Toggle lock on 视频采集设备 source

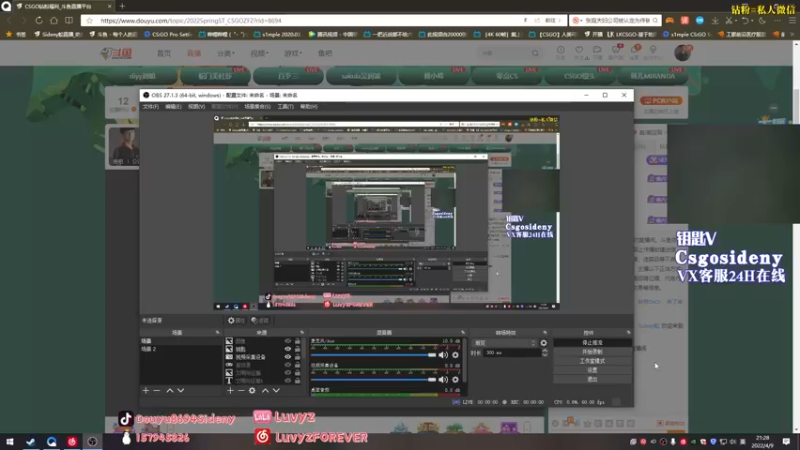click(297, 357)
